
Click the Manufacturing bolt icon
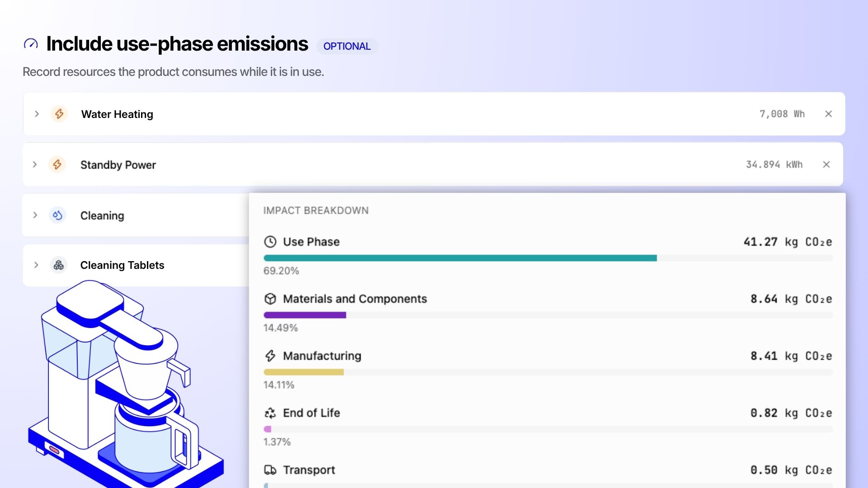coord(270,356)
